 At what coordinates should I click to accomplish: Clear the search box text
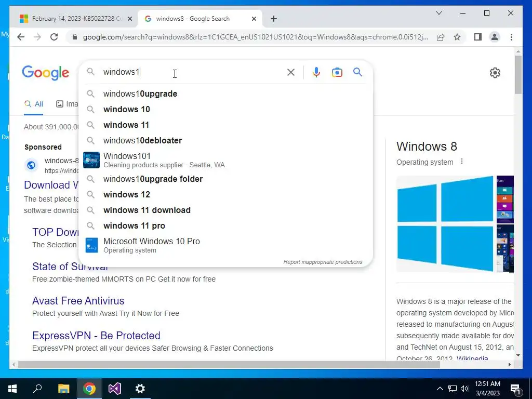click(x=291, y=72)
